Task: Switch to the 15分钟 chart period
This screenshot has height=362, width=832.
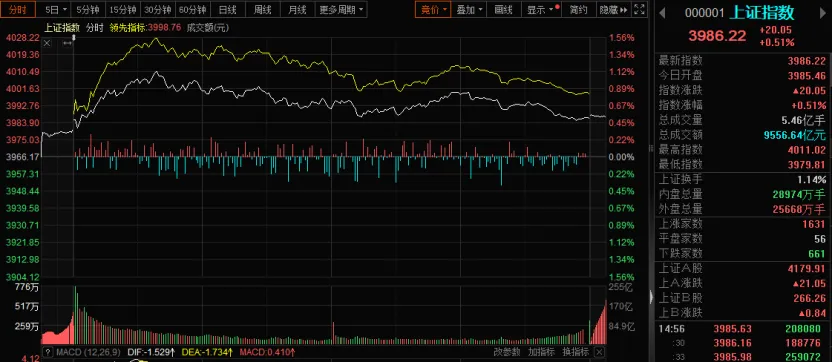Action: [x=123, y=9]
